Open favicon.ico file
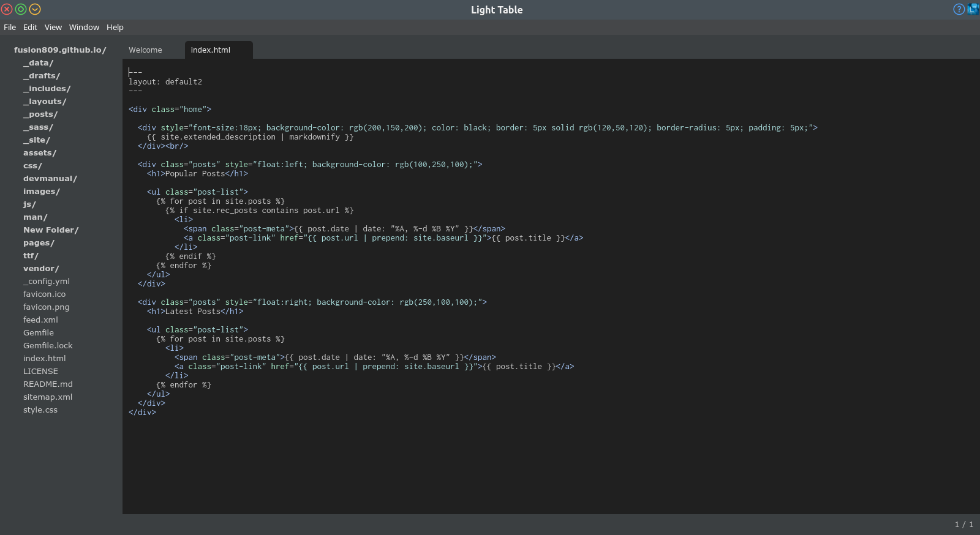Image resolution: width=980 pixels, height=535 pixels. pos(44,294)
